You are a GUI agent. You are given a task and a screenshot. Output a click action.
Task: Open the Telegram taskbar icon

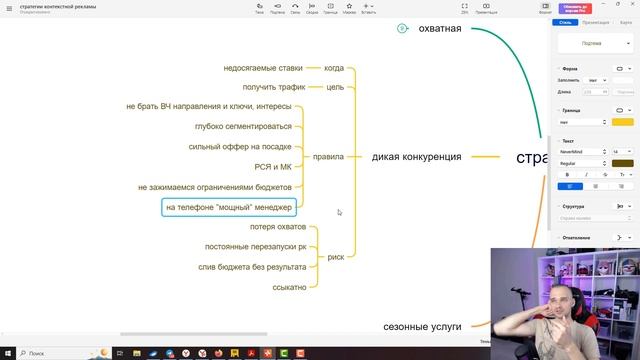tap(170, 353)
